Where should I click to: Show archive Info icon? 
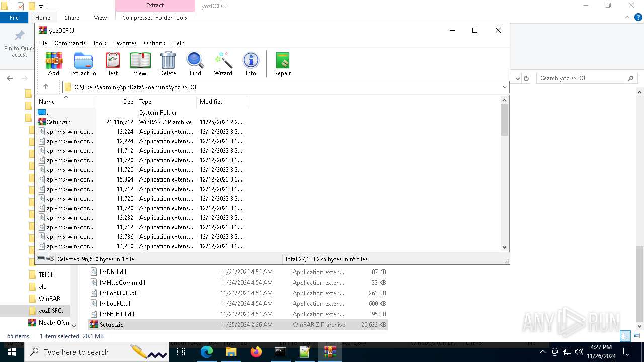251,64
